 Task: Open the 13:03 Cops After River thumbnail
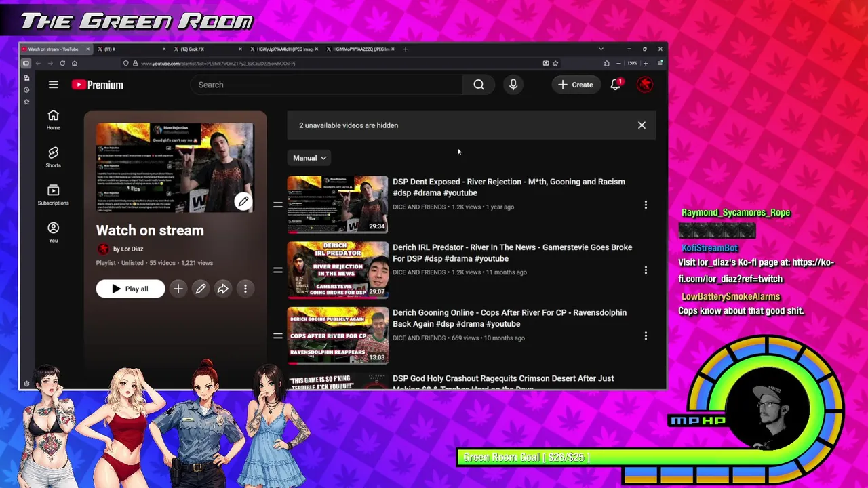tap(338, 335)
